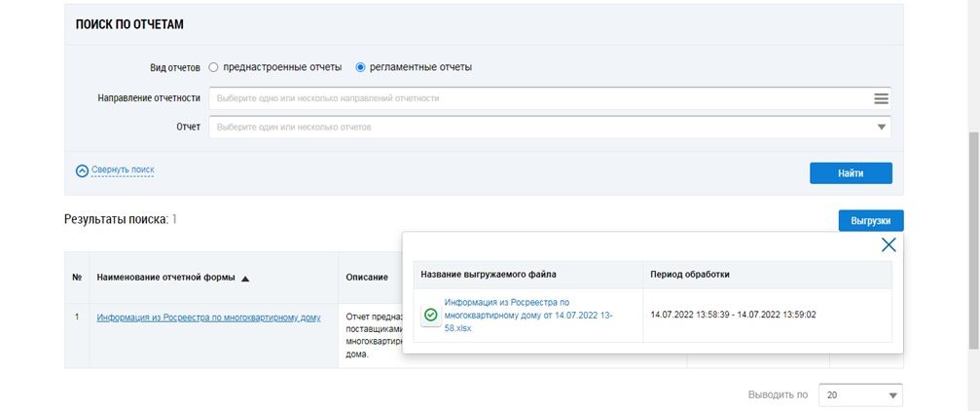980x411 pixels.
Task: Open list icon in Направление отчетности field
Action: coord(881,98)
